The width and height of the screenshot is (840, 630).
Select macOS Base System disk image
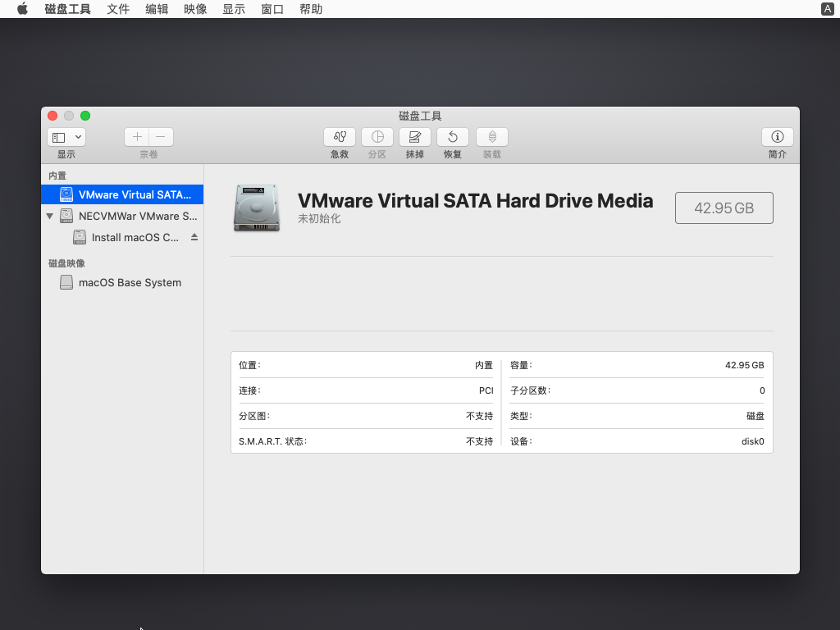coord(122,282)
